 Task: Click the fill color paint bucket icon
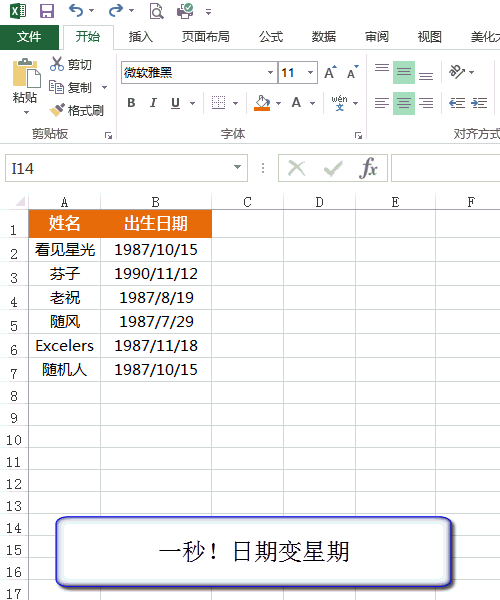tap(262, 103)
